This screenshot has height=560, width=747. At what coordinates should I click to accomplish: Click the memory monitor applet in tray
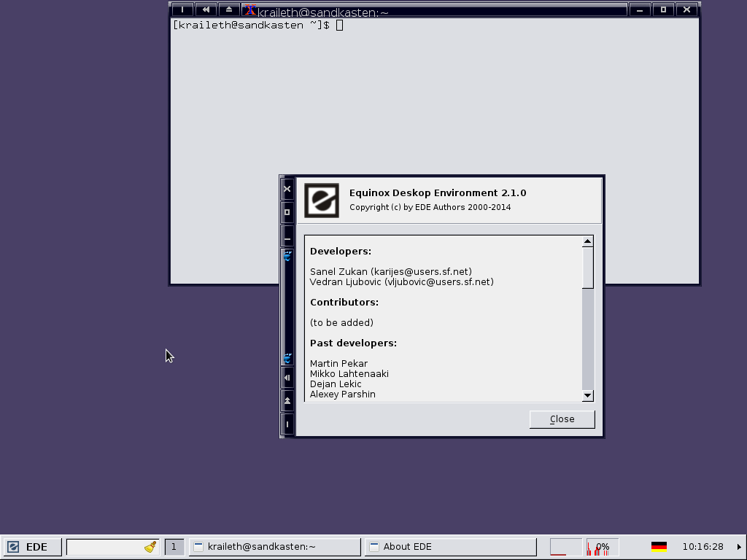tap(565, 547)
